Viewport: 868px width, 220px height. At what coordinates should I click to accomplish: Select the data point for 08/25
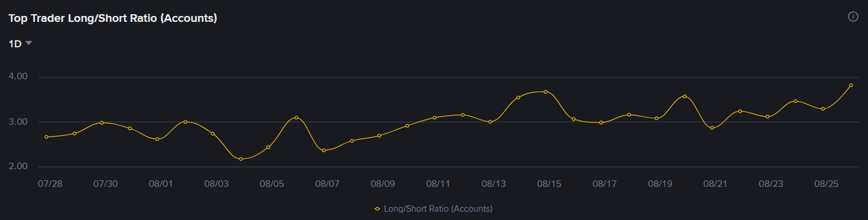point(823,109)
